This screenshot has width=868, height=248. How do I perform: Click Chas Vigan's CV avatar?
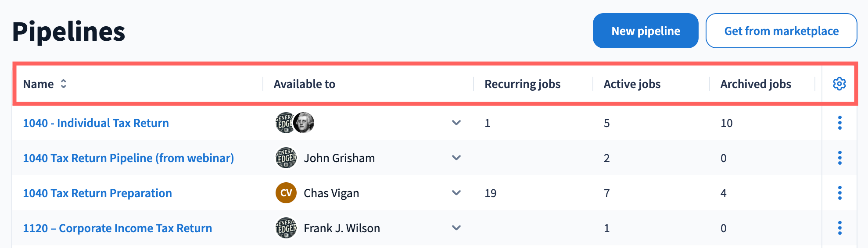click(x=286, y=193)
